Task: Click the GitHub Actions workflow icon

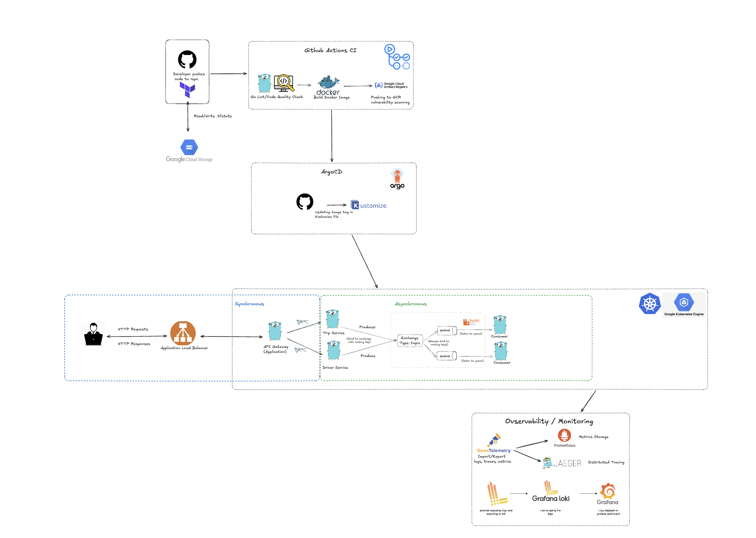Action: click(397, 57)
